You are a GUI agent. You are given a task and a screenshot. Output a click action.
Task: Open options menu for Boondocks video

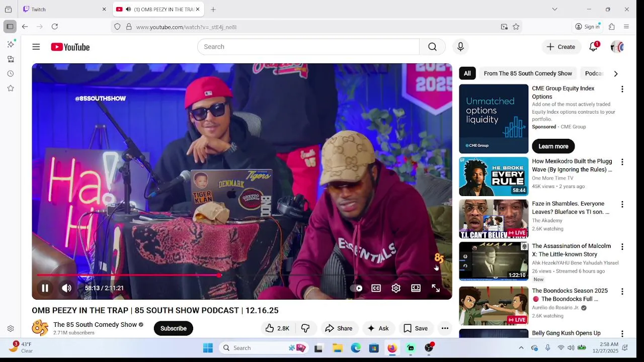point(622,291)
